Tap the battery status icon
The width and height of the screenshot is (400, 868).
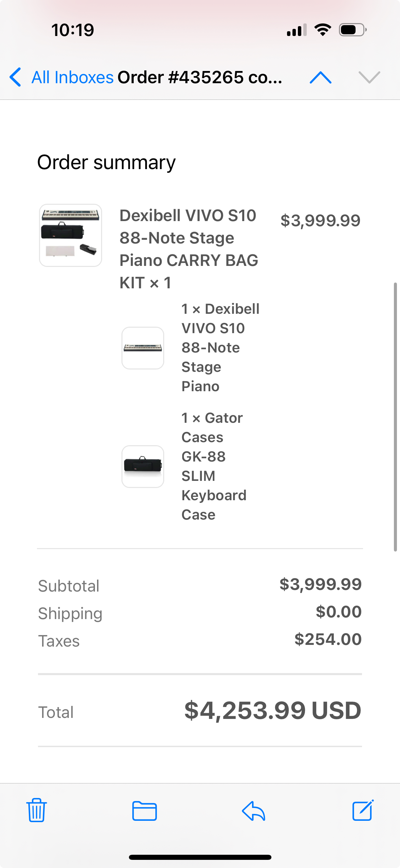click(x=353, y=30)
